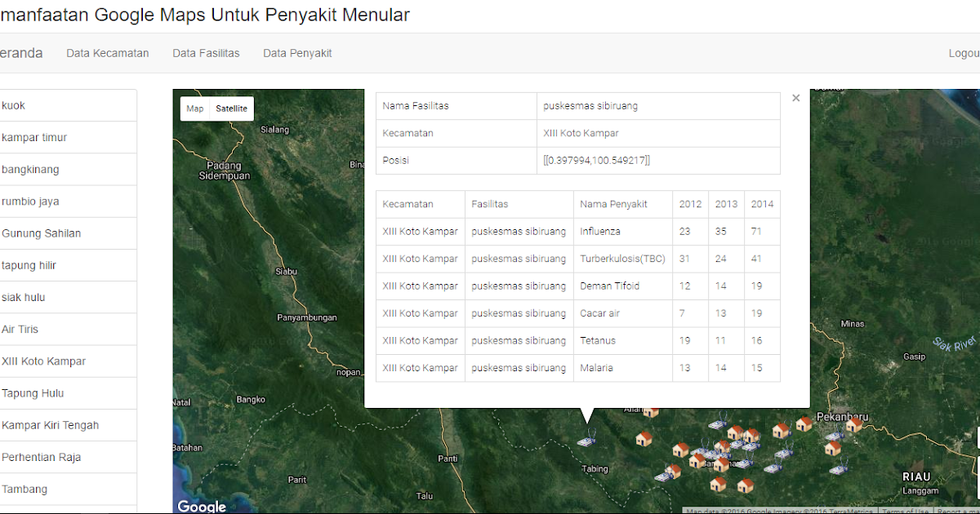The width and height of the screenshot is (980, 514).
Task: Click the puskesmas marker above the Tabing label
Action: tap(586, 438)
